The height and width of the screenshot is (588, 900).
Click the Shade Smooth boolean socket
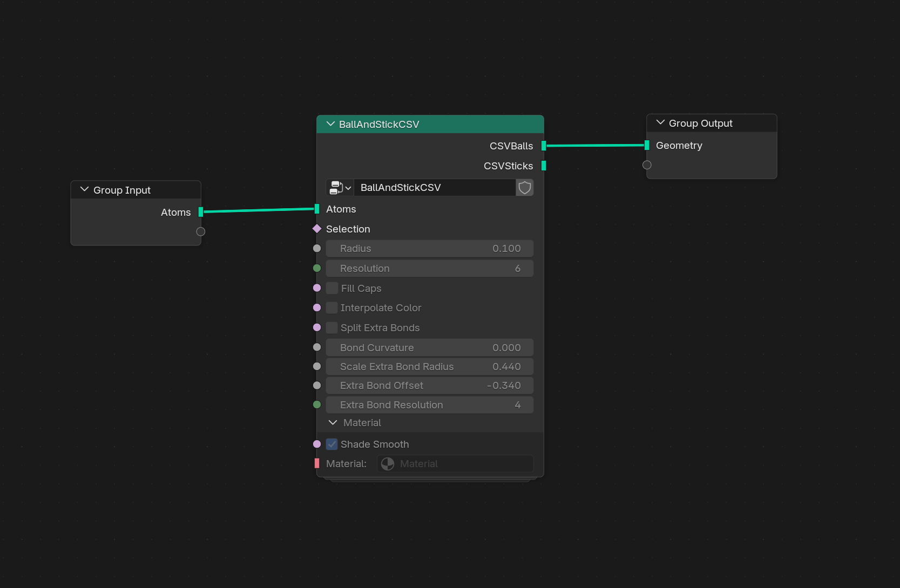[317, 444]
